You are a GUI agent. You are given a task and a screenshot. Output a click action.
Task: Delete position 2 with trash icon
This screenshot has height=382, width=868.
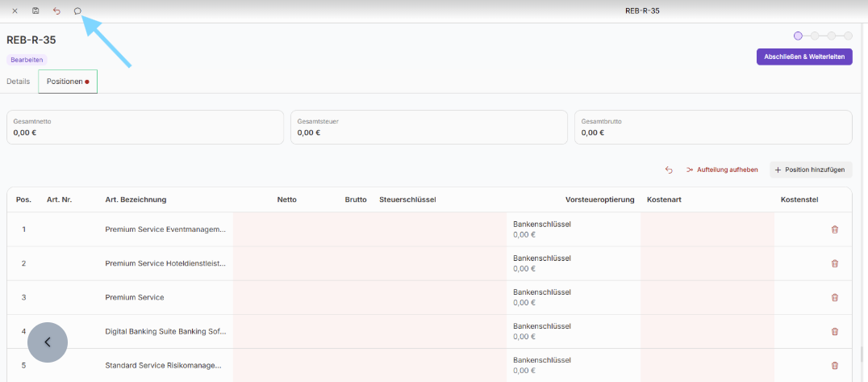coord(834,263)
